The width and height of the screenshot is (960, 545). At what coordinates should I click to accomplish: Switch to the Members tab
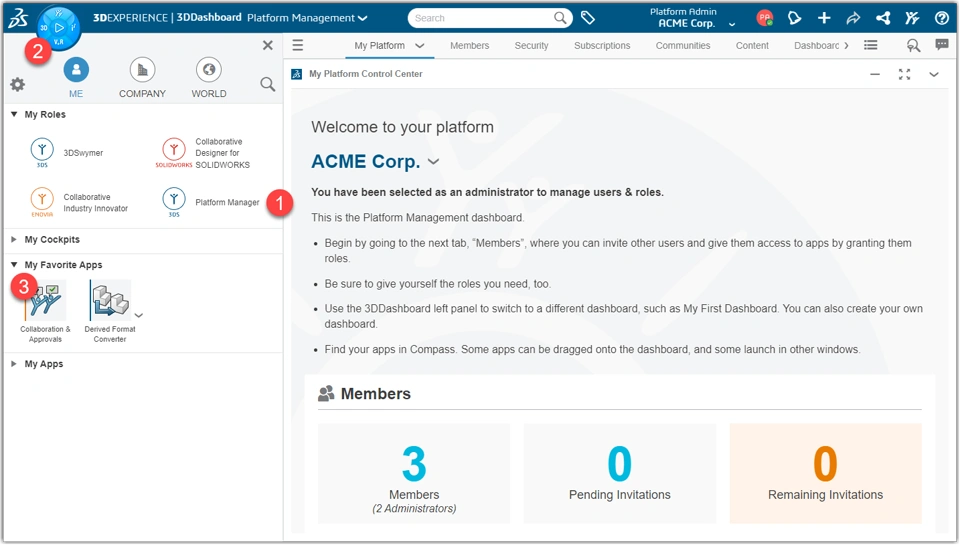(469, 46)
